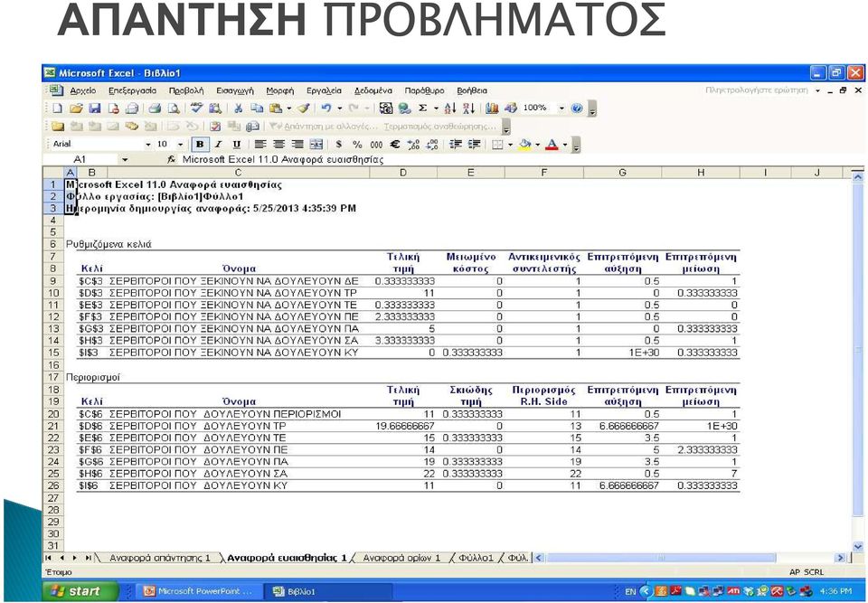Viewport: 868px width, 603px height.
Task: Select column D header
Action: coord(402,173)
